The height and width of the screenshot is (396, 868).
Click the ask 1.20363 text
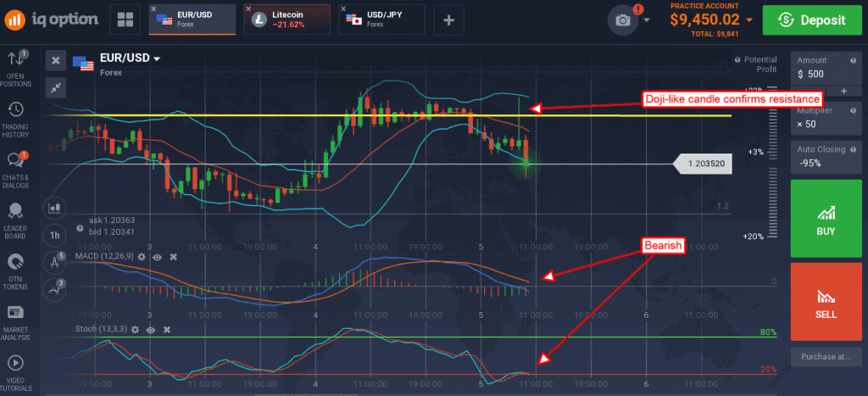111,220
